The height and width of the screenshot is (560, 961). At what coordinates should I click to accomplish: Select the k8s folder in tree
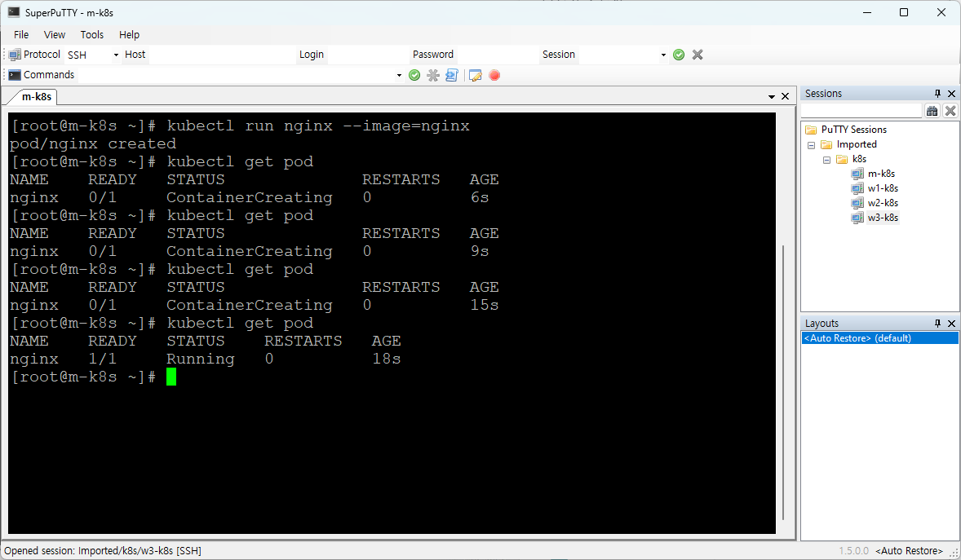859,159
